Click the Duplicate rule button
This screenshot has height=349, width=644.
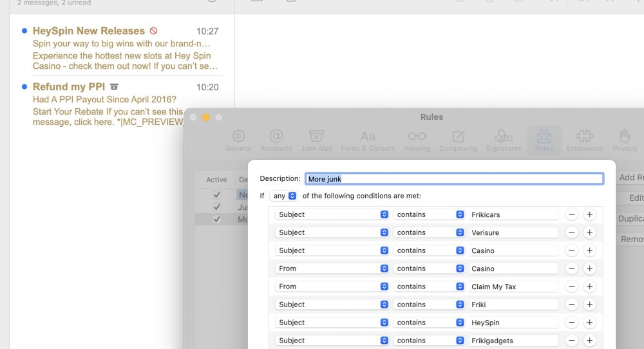click(630, 218)
